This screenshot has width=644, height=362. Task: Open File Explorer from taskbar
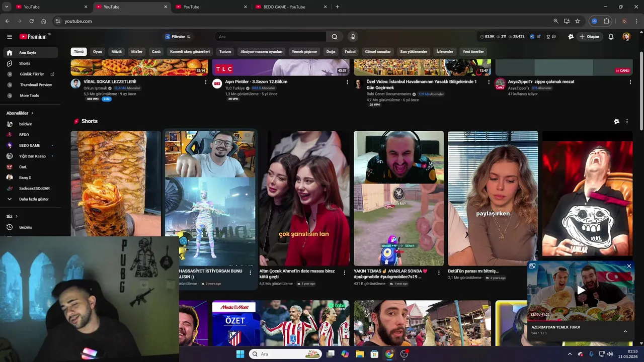coord(360,354)
